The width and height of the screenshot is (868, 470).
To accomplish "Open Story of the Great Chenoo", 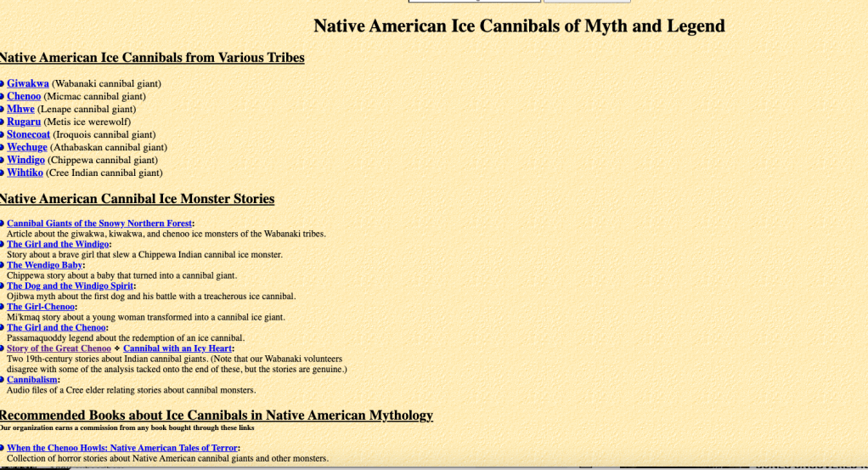I will click(59, 348).
